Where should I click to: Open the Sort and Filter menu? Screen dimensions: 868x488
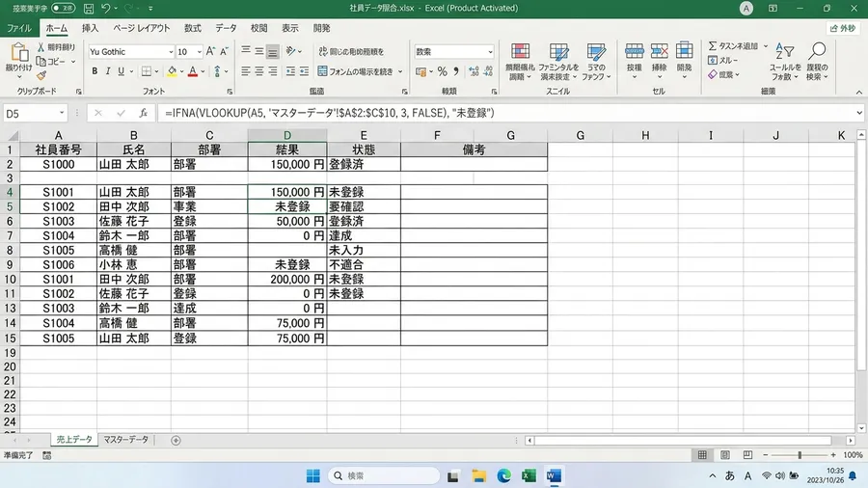click(x=785, y=61)
